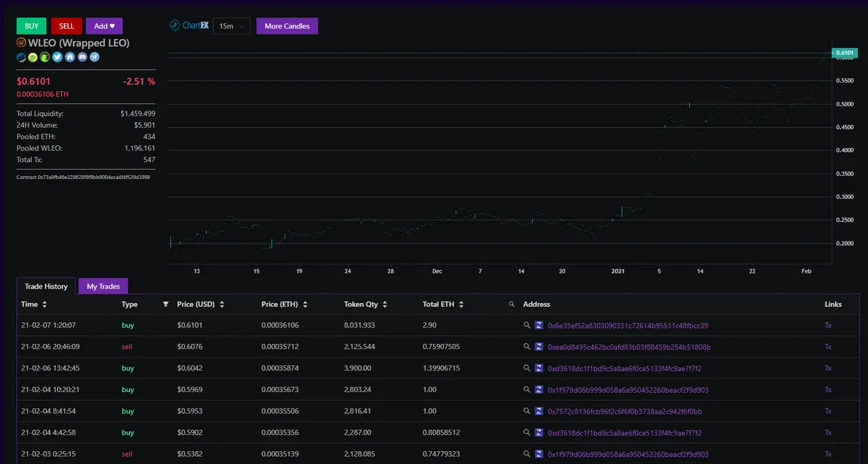Screen dimensions: 868x464
Task: Open blue wallet icon in 21-02-04 4:42:58 row
Action: tap(539, 433)
